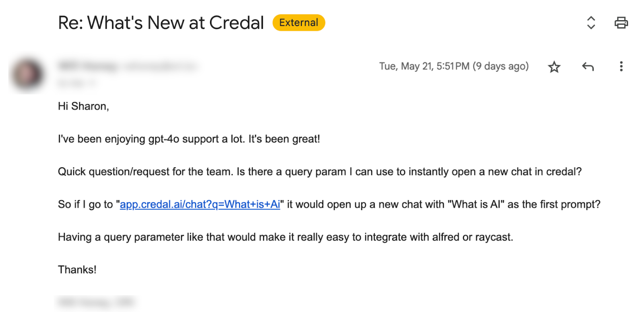Expand recipient details below sender name
Viewport: 644px width, 317px height.
pyautogui.click(x=77, y=83)
